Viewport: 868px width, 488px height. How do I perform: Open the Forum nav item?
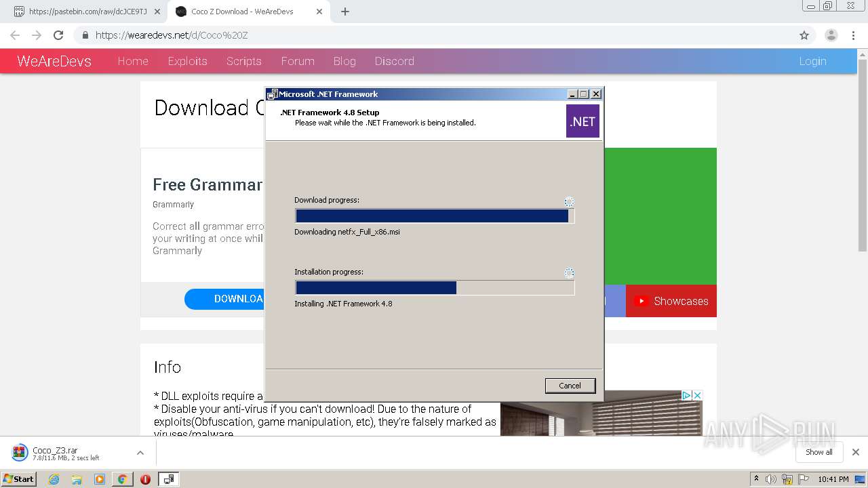coord(298,61)
